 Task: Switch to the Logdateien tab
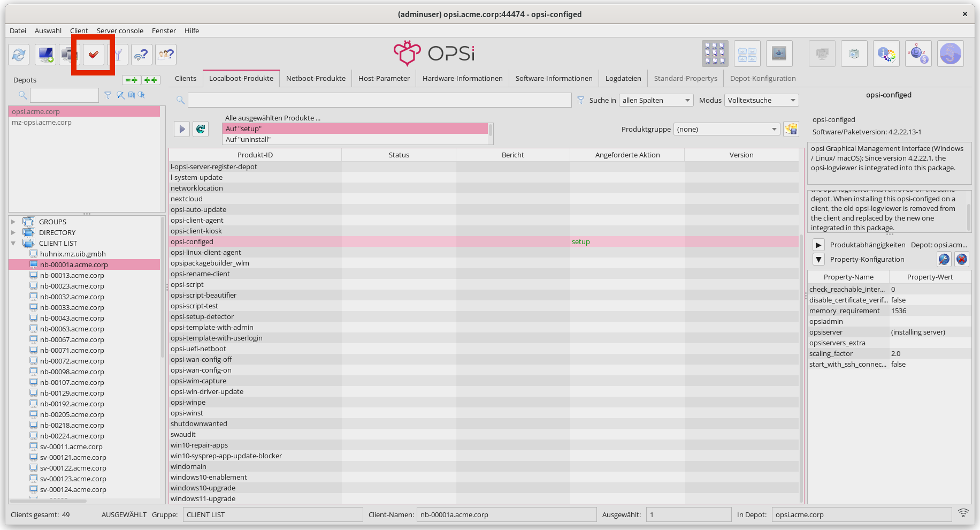(x=623, y=78)
